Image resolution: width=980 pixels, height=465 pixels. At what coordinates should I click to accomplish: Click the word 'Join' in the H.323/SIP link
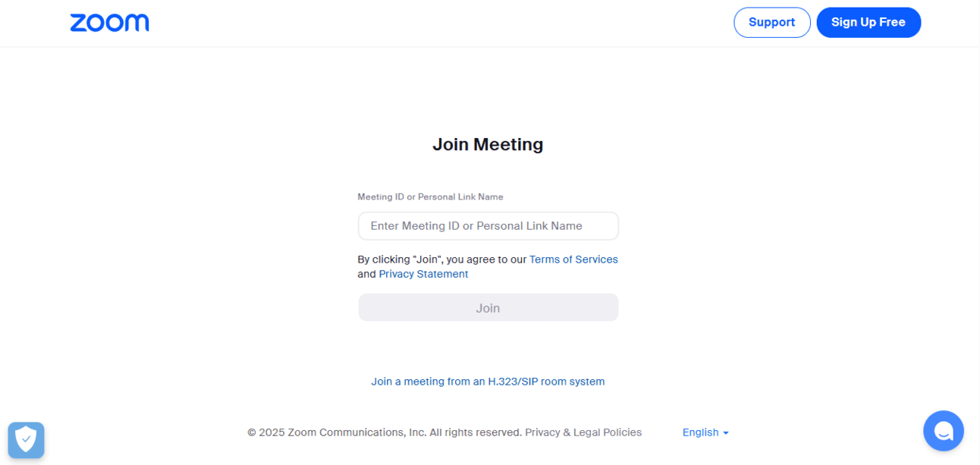click(381, 382)
